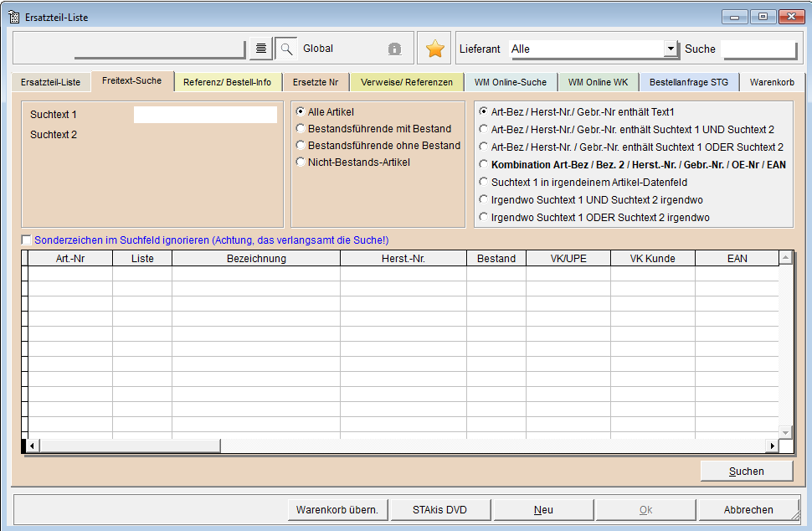812x531 pixels.
Task: Click the list view icon button
Action: click(x=261, y=49)
